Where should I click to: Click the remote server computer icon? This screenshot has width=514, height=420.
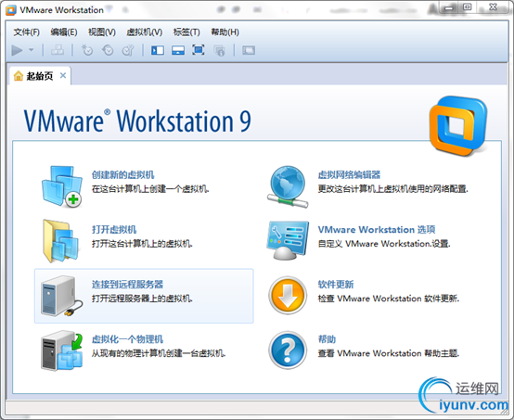click(x=61, y=296)
